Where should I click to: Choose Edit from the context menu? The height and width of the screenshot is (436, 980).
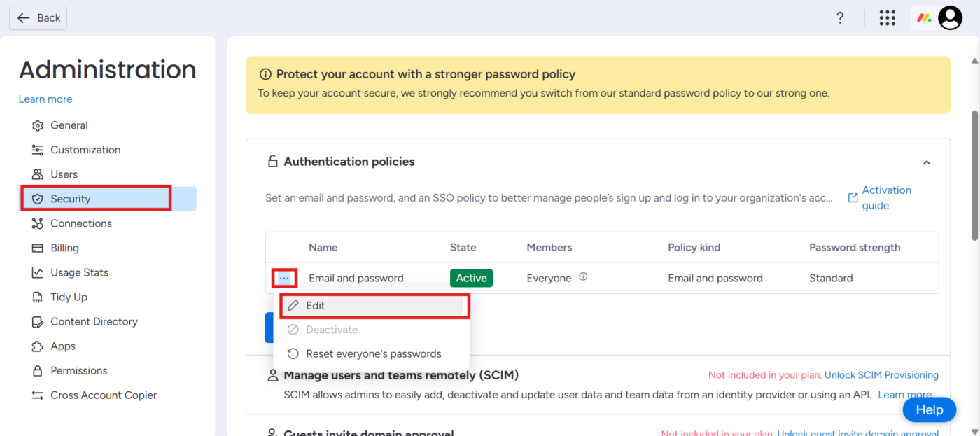[x=374, y=306]
